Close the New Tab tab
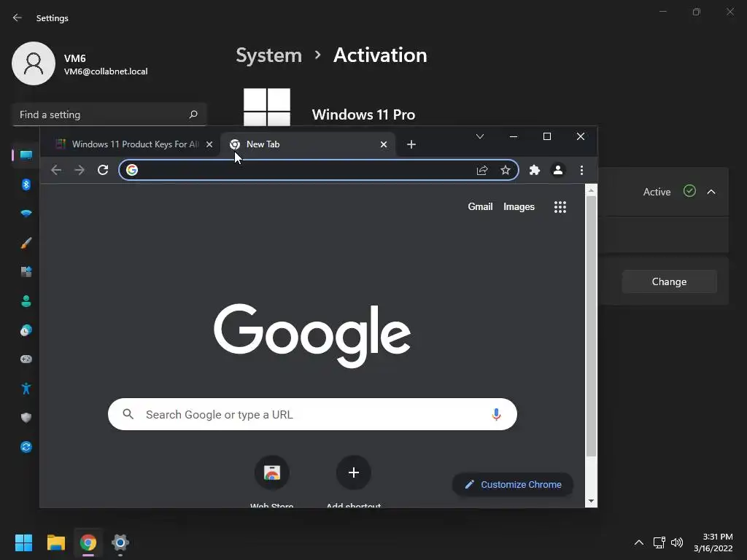Screen dimensions: 747x560 [384, 144]
